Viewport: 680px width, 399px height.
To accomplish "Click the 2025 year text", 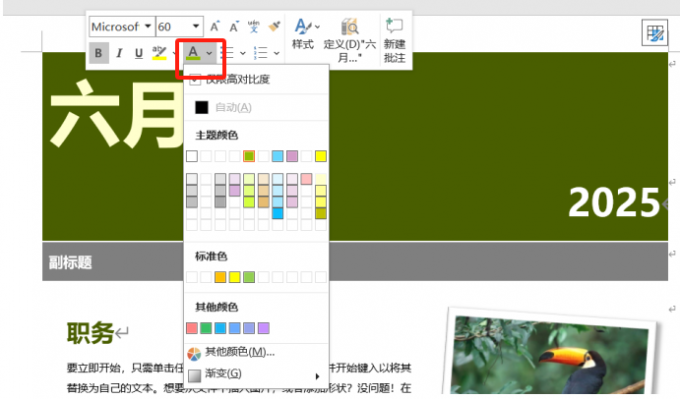I will click(614, 203).
